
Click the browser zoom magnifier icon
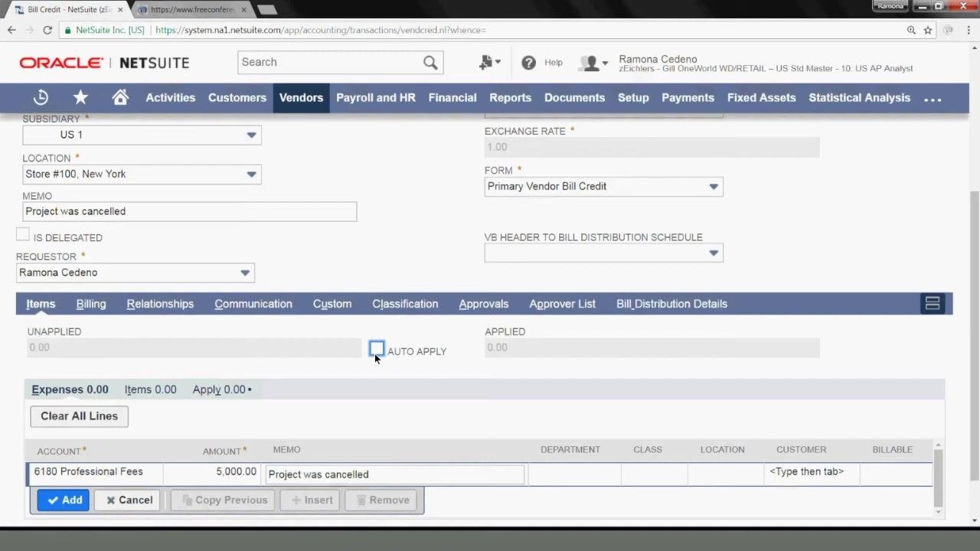tap(911, 30)
